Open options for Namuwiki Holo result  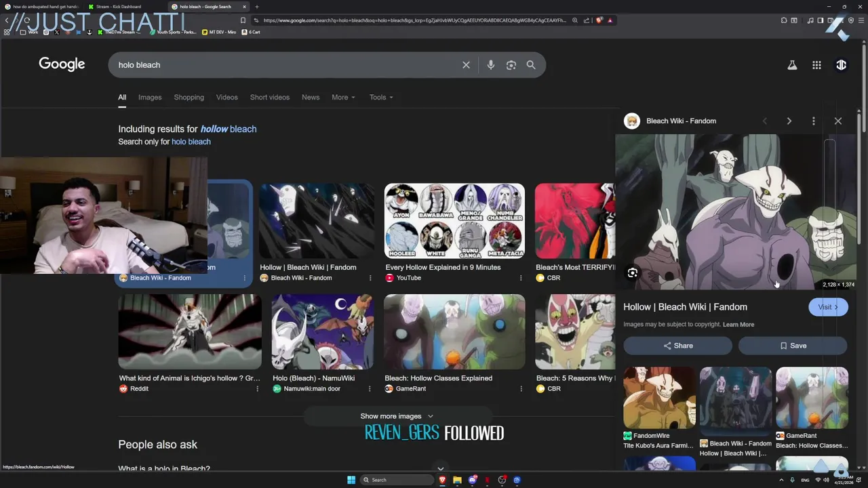coord(370,389)
